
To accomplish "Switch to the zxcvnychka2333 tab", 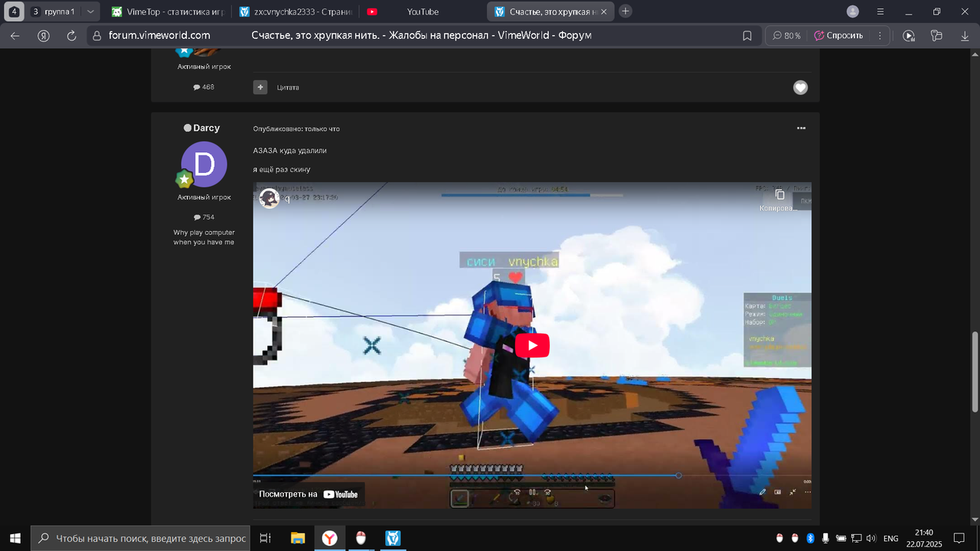I will tap(295, 11).
